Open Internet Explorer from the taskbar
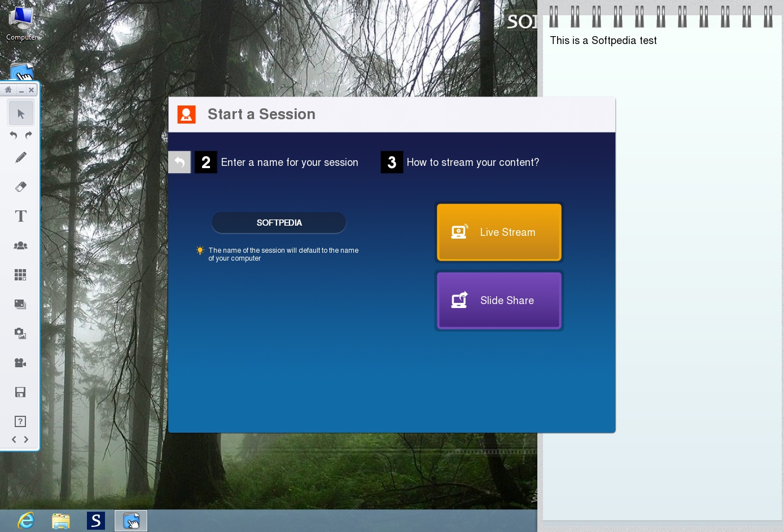 (x=26, y=521)
